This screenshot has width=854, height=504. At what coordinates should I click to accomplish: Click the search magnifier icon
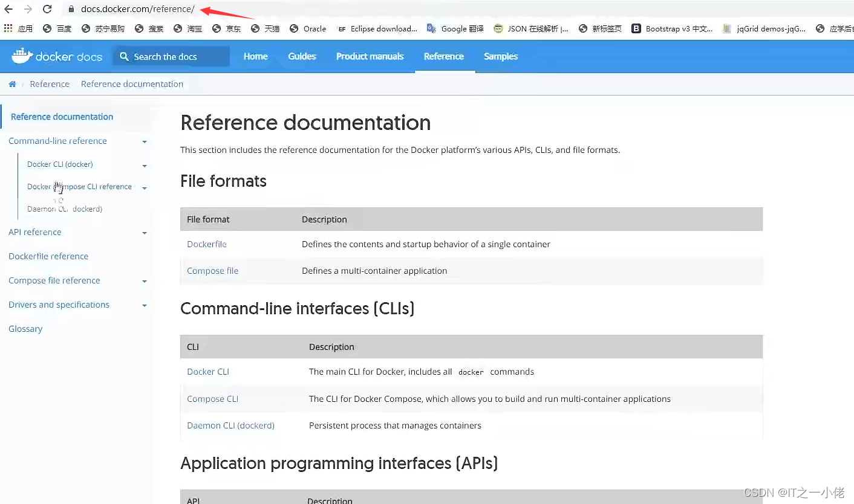pos(124,56)
